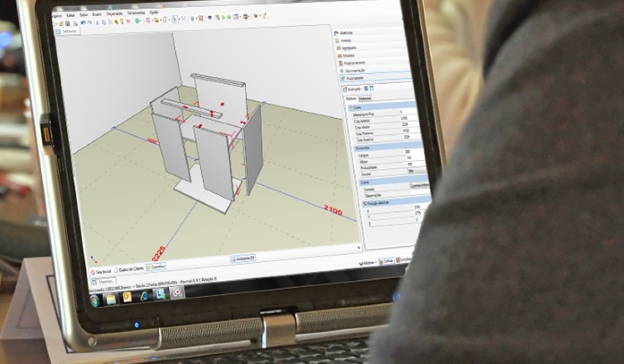Open the Lync icon on taskbar
The width and height of the screenshot is (624, 364).
pos(161,294)
